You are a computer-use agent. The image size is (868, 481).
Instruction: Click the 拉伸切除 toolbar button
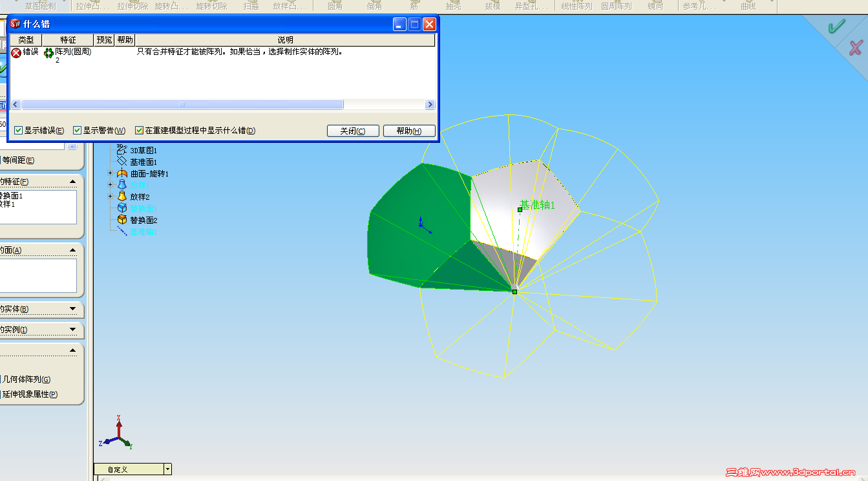tap(132, 6)
